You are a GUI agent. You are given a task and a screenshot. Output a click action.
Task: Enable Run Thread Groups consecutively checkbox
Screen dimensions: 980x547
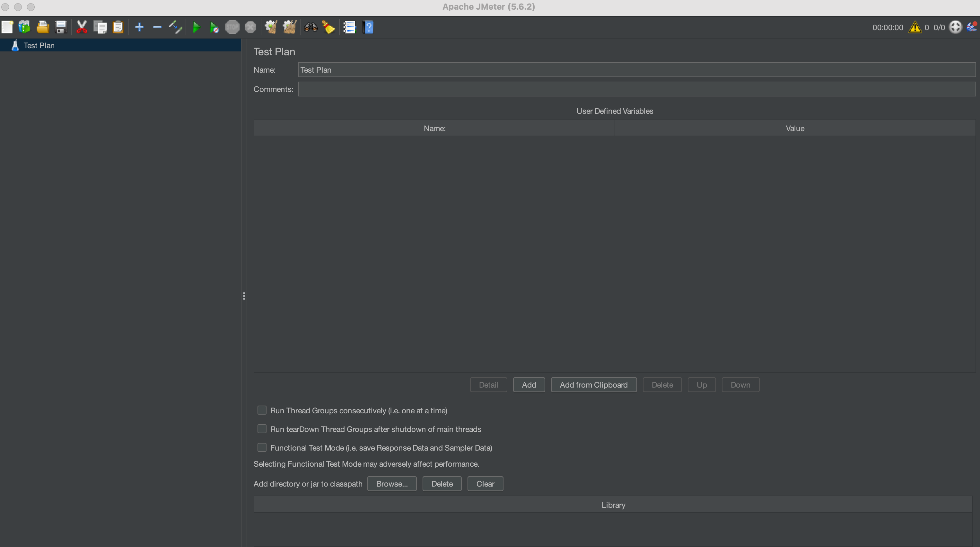262,410
